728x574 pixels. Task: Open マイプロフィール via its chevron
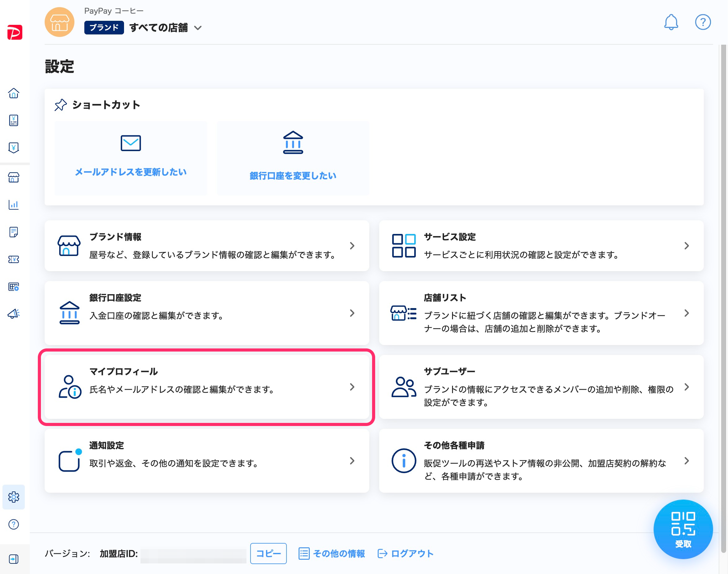tap(352, 387)
